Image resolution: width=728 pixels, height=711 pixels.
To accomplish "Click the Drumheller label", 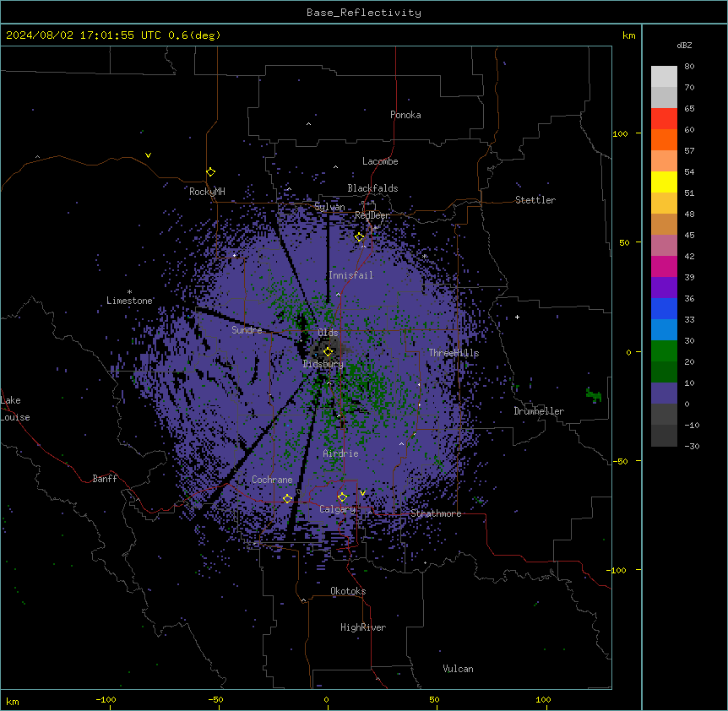I will pyautogui.click(x=539, y=411).
